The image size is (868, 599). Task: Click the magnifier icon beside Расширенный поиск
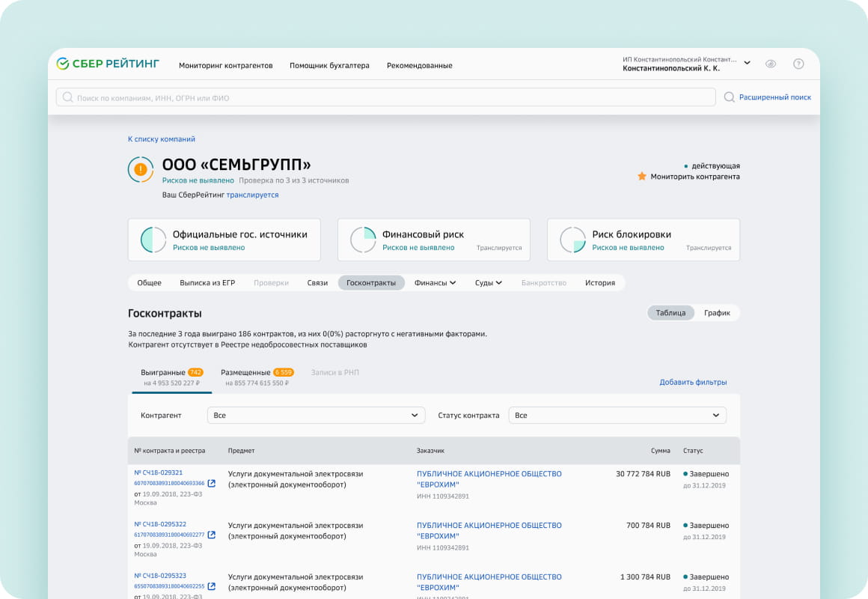point(729,97)
